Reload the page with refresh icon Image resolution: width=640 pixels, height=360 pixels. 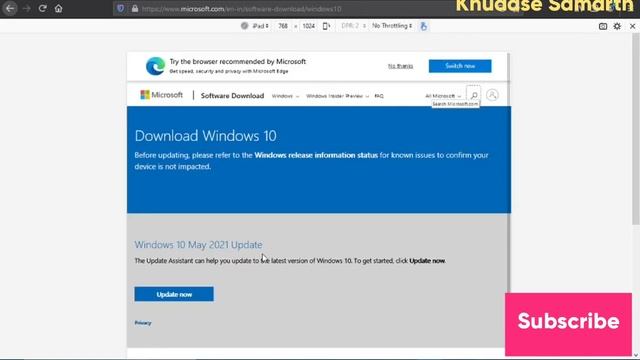point(42,8)
